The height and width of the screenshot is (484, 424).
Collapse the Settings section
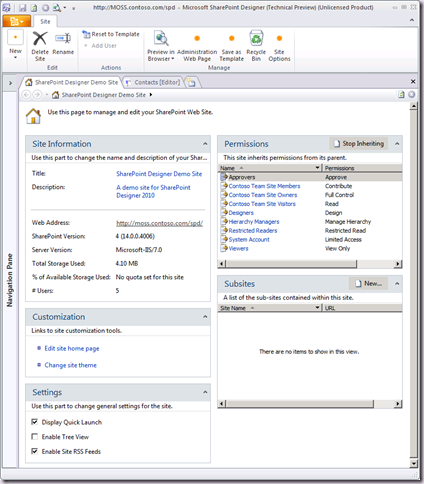pyautogui.click(x=205, y=392)
